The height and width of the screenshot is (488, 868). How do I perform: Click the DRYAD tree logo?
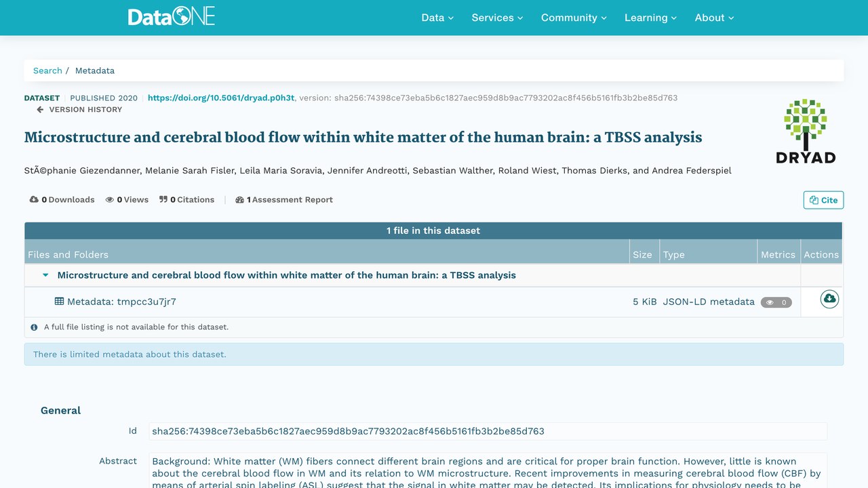pos(806,131)
